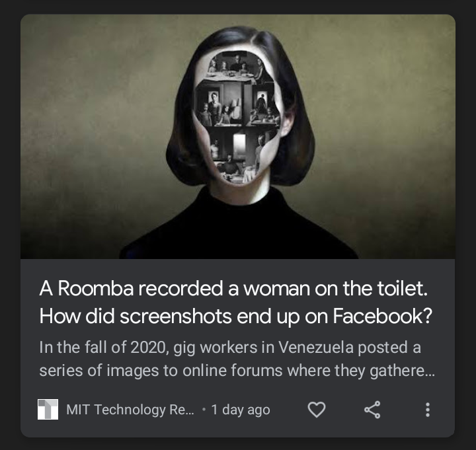Open headline 'A Roomba recorded a woman on the toilet.'
476x450 pixels.
233,288
